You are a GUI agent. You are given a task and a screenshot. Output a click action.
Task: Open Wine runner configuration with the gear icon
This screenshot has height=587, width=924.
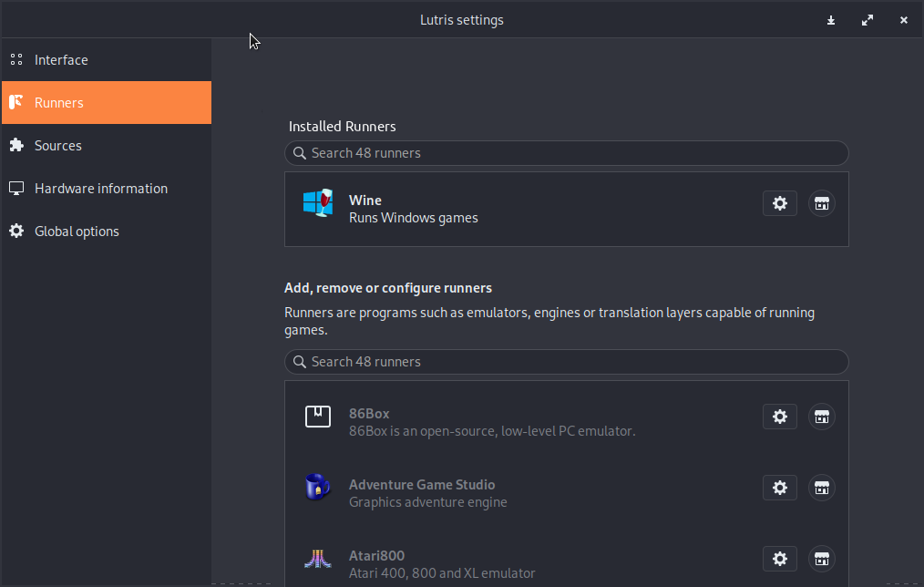(779, 203)
